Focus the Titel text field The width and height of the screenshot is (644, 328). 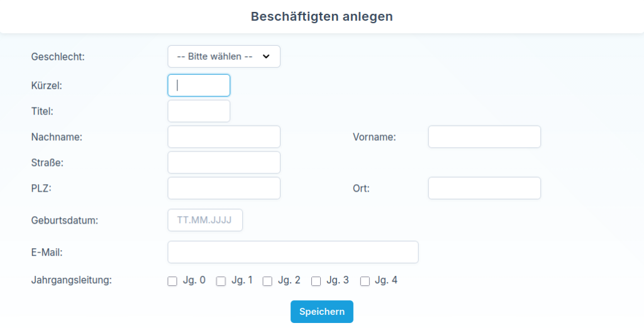pos(199,111)
